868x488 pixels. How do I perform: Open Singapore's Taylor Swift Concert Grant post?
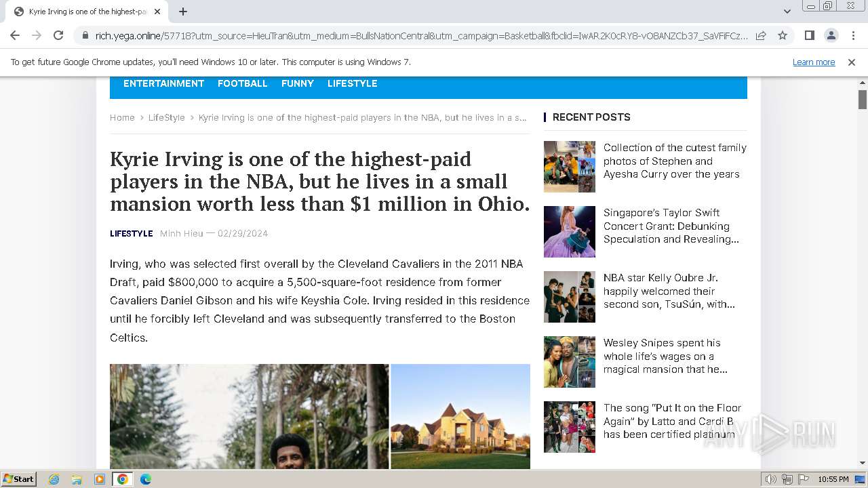point(671,226)
